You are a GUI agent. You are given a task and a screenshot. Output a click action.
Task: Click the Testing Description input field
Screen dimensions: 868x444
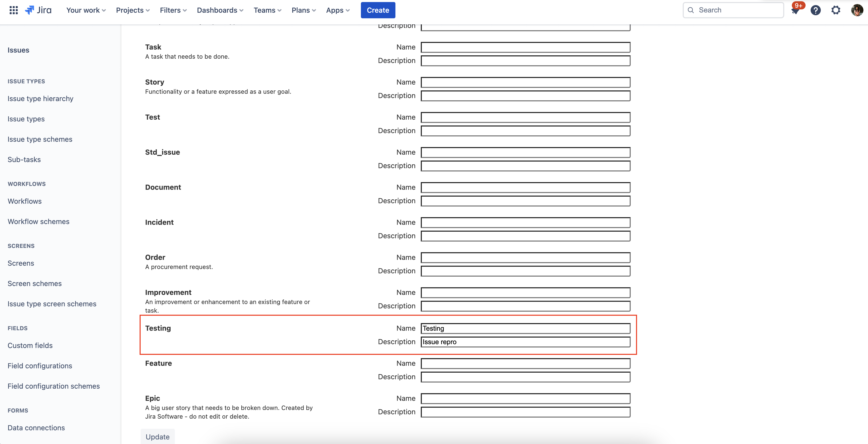click(525, 342)
